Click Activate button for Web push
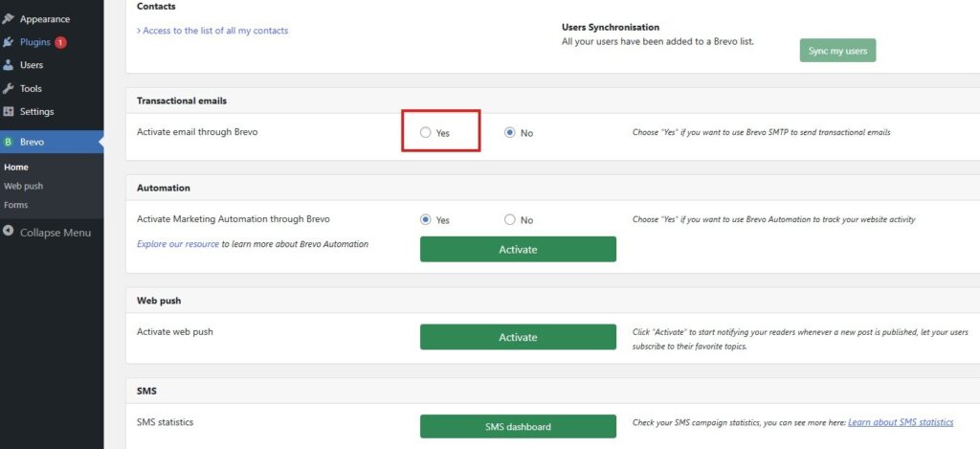Image resolution: width=980 pixels, height=449 pixels. (518, 337)
